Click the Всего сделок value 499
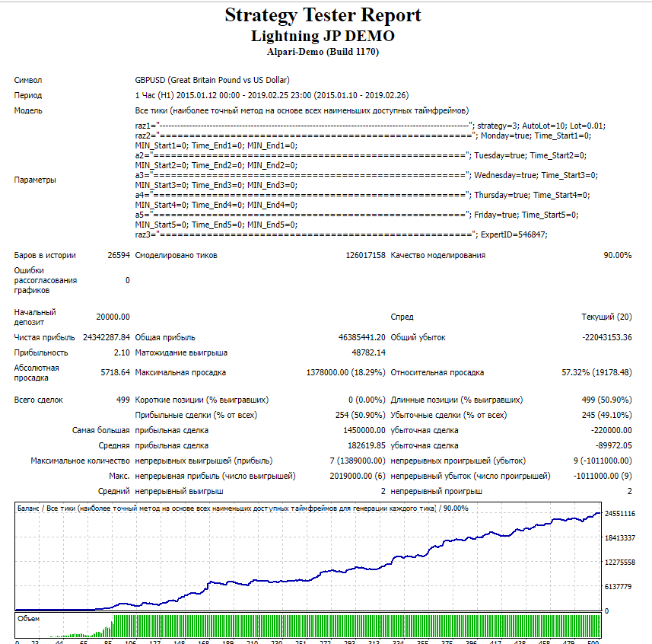 point(122,400)
